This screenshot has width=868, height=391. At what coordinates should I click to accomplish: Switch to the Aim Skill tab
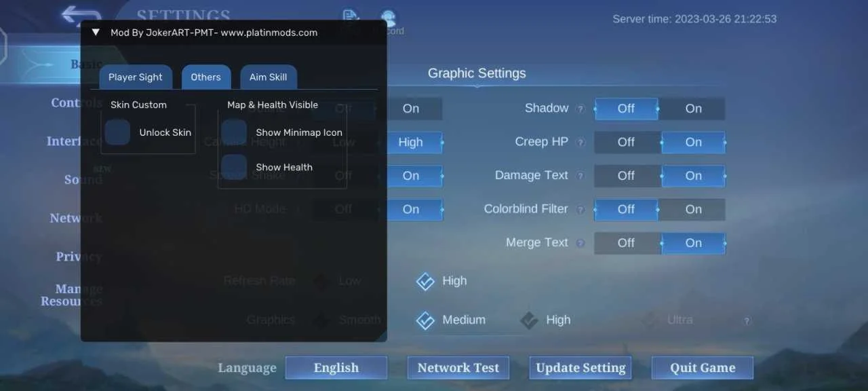pyautogui.click(x=269, y=77)
